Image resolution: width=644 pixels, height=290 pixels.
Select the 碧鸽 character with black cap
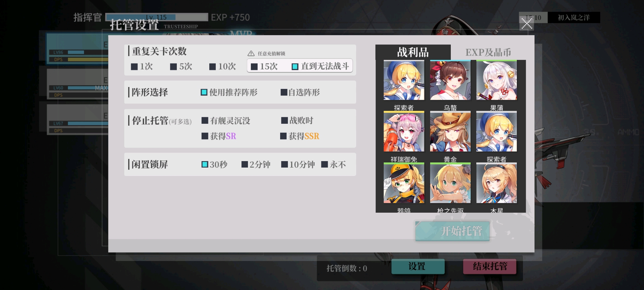[404, 183]
